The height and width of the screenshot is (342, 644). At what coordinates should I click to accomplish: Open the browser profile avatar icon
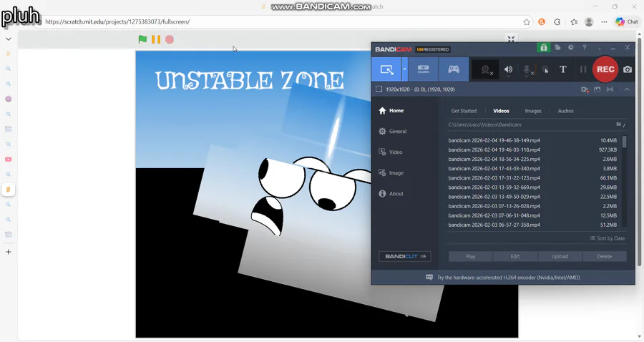(x=589, y=22)
